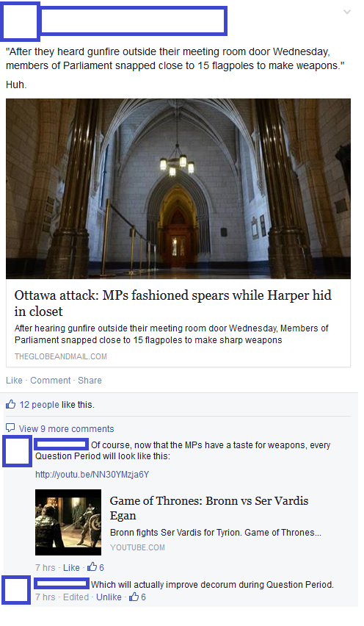Click Comment under the post
This screenshot has height=626, width=364.
click(50, 381)
